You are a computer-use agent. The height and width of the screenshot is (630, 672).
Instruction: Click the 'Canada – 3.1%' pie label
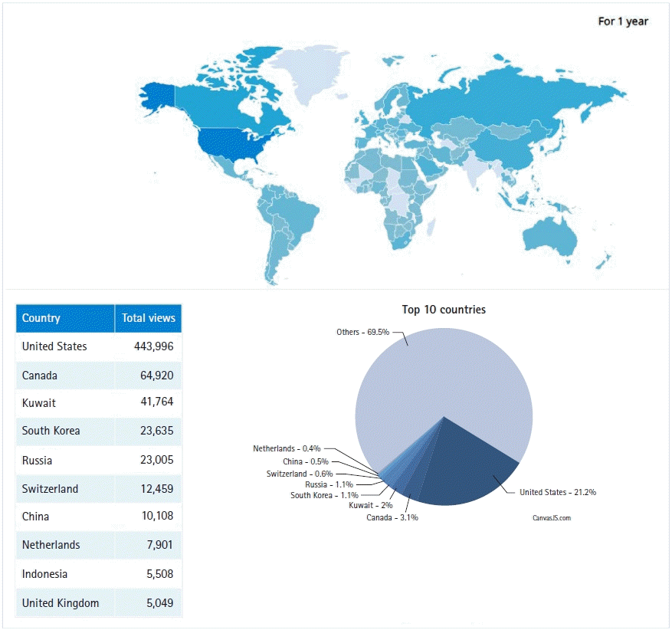tap(392, 517)
